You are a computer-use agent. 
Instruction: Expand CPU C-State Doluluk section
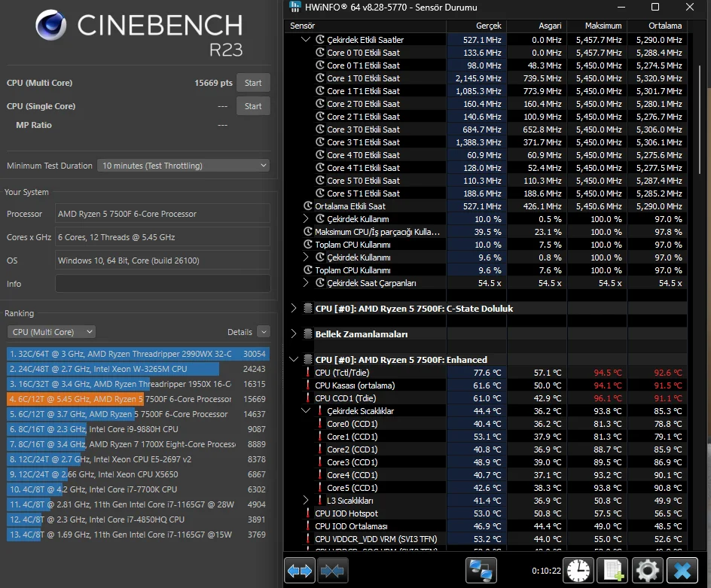click(x=294, y=308)
